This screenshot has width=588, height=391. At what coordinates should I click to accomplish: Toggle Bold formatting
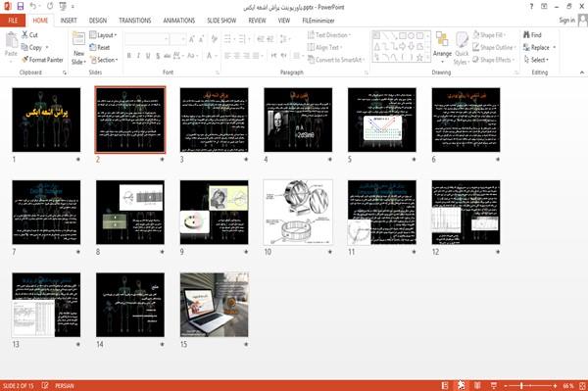tap(129, 56)
